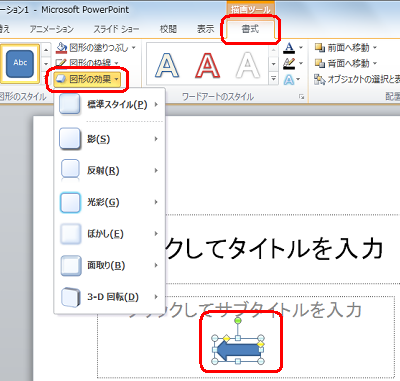
Task: Show previous row of WordArt styles gallery
Action: [x=273, y=50]
